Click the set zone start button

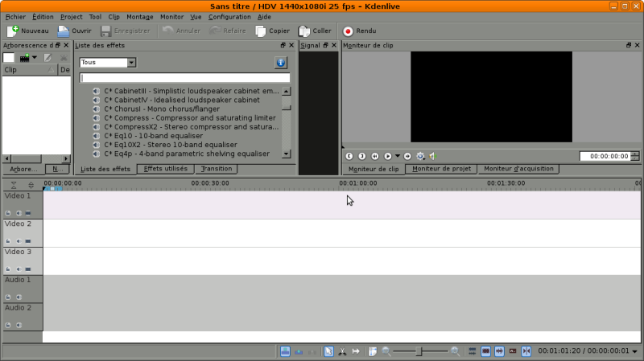click(349, 156)
